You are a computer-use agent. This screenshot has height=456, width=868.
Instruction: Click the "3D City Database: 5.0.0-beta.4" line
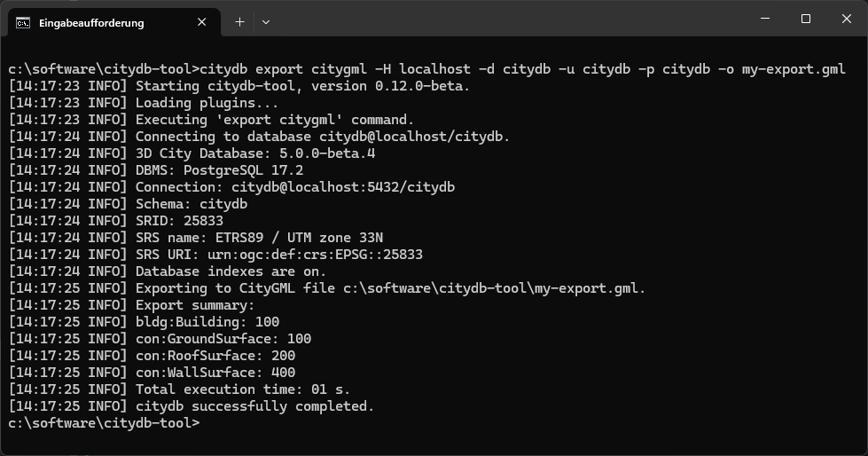tap(255, 153)
